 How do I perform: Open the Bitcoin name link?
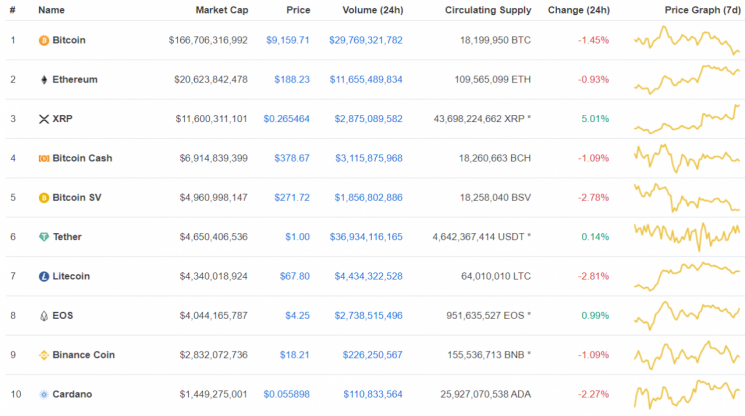point(69,40)
